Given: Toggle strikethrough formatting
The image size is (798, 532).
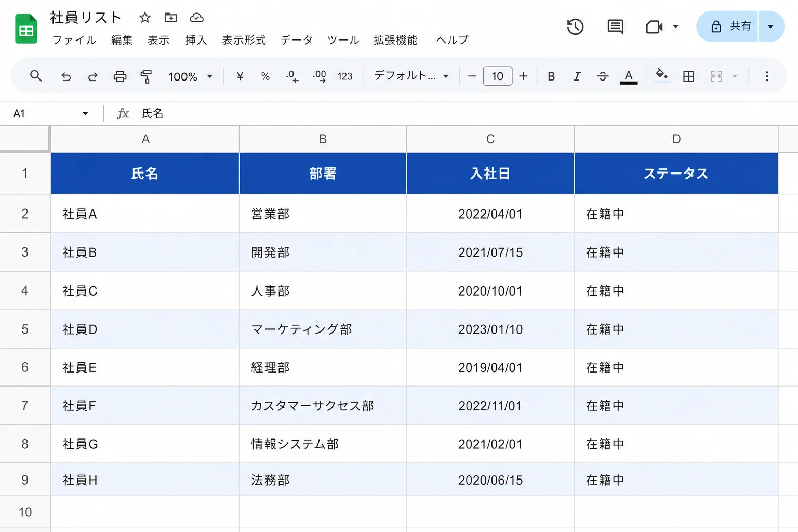Looking at the screenshot, I should (603, 76).
